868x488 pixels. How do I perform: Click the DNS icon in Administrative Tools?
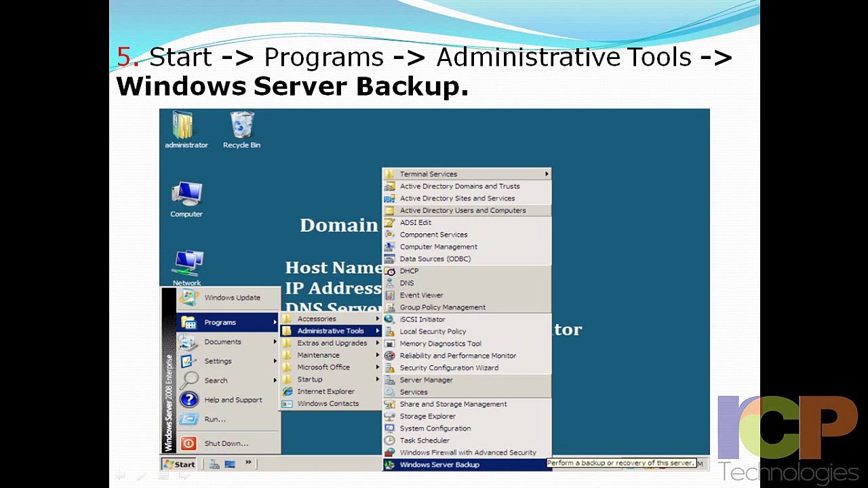tap(389, 283)
